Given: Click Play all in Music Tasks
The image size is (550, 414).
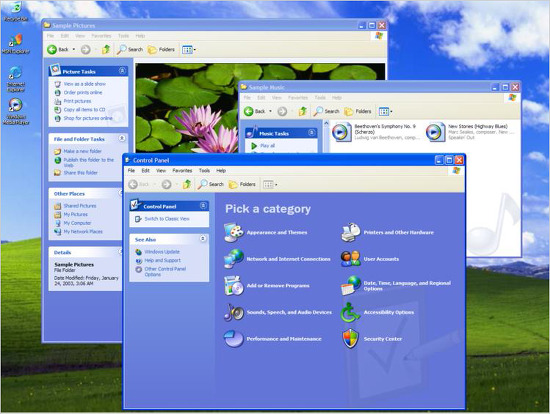Looking at the screenshot, I should (x=267, y=145).
